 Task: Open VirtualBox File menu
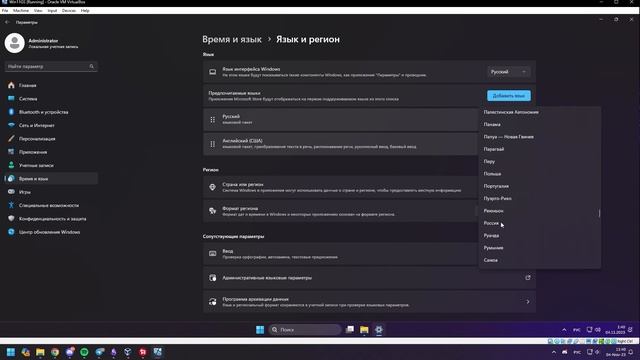tap(5, 11)
